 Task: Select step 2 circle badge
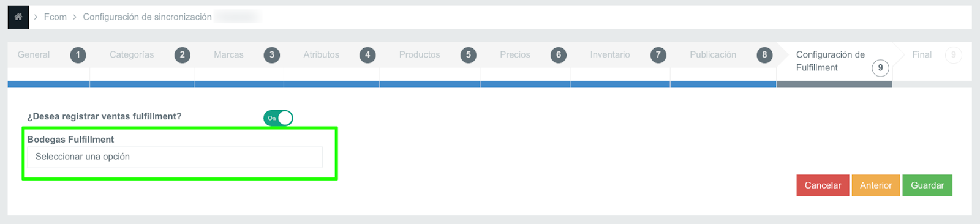(182, 55)
